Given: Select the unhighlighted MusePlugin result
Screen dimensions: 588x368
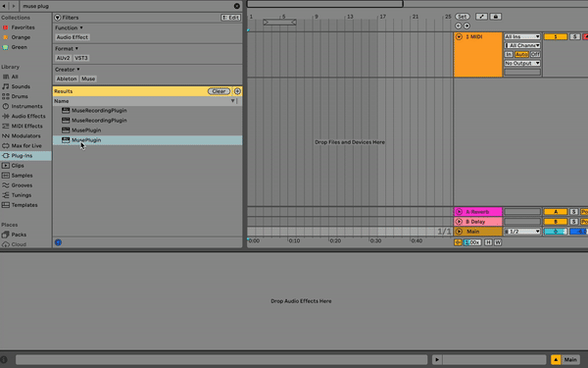Looking at the screenshot, I should [x=147, y=130].
